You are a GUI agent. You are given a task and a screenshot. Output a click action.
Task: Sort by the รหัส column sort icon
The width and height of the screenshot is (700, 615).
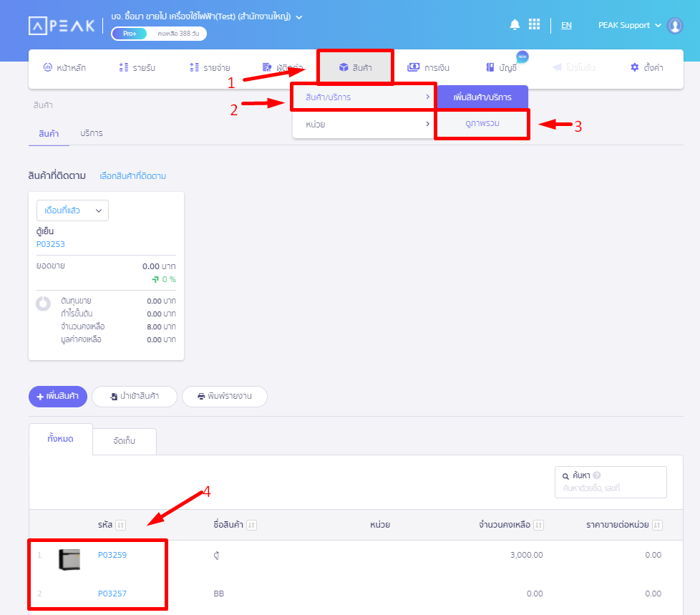pos(121,526)
